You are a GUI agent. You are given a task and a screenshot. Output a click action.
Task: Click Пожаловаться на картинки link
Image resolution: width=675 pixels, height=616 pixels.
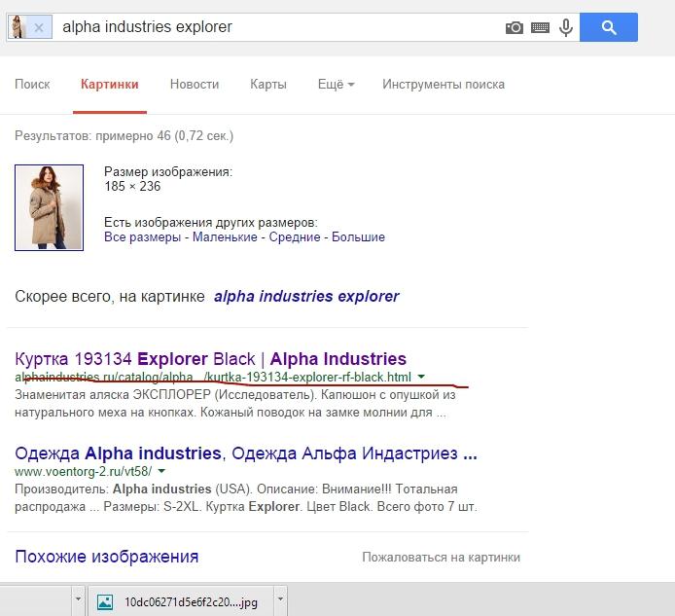point(441,557)
